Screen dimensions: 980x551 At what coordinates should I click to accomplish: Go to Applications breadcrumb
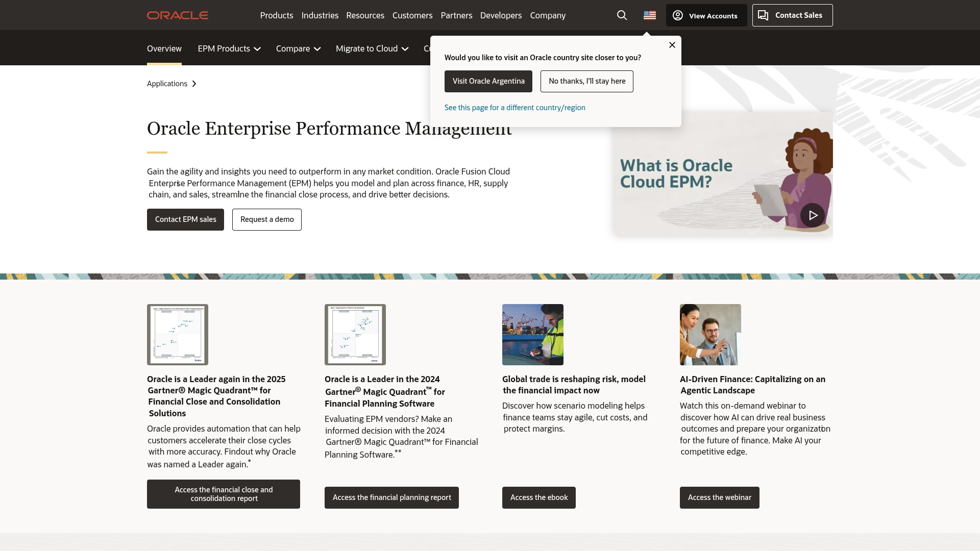[167, 84]
